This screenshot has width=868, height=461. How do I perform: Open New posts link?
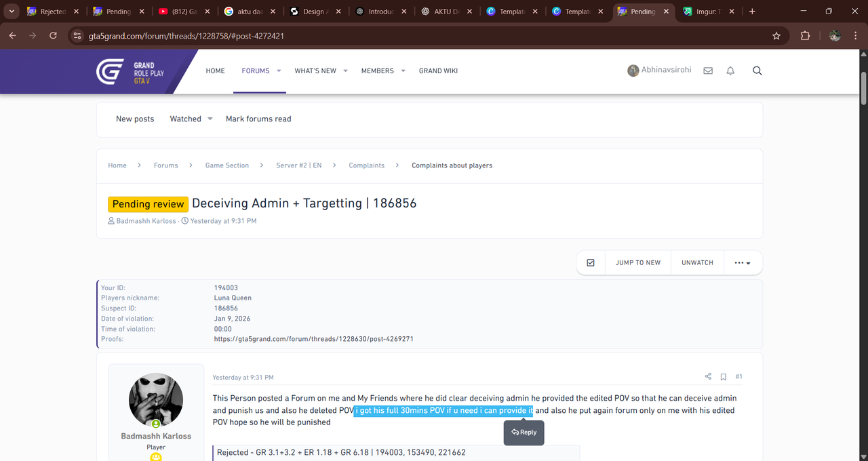[135, 119]
